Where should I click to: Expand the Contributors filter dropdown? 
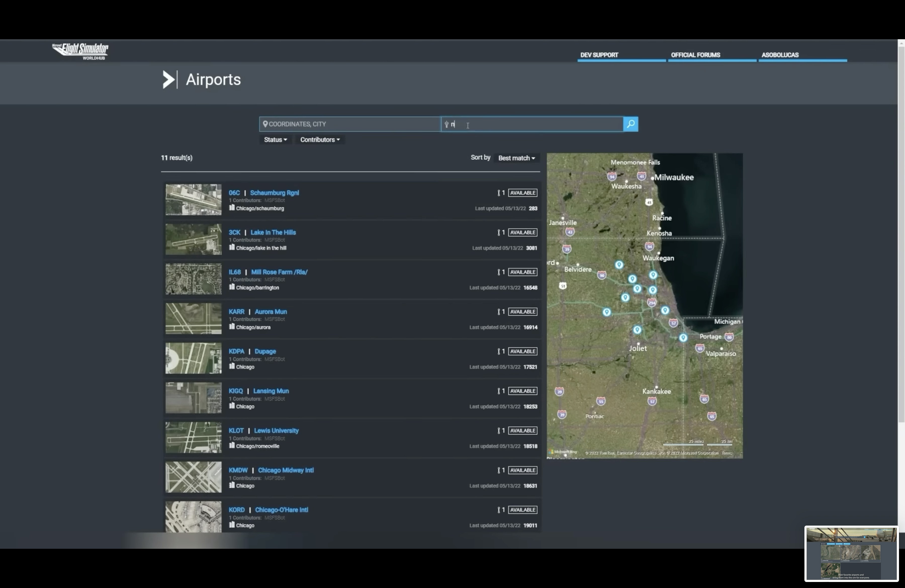320,140
